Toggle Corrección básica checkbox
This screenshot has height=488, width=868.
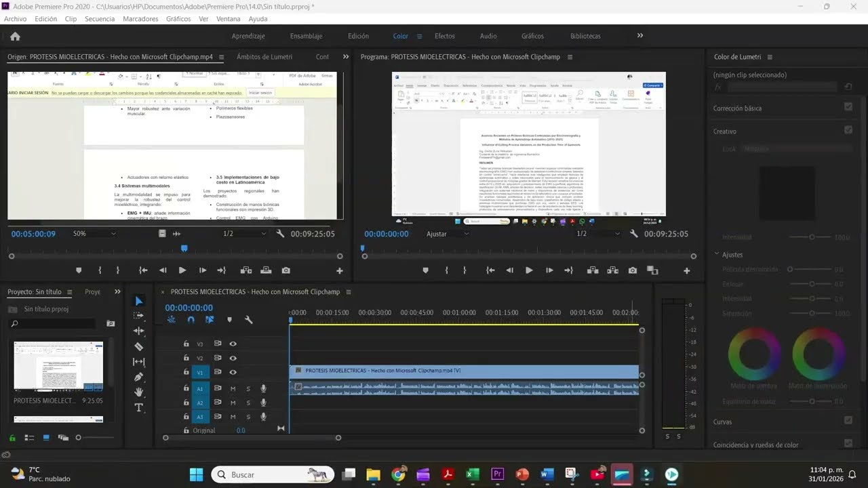click(x=848, y=106)
